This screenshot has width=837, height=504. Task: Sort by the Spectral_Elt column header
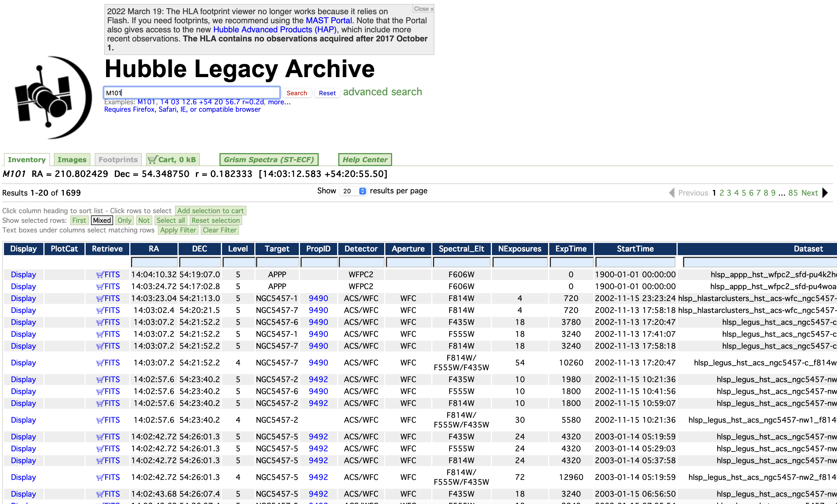462,249
